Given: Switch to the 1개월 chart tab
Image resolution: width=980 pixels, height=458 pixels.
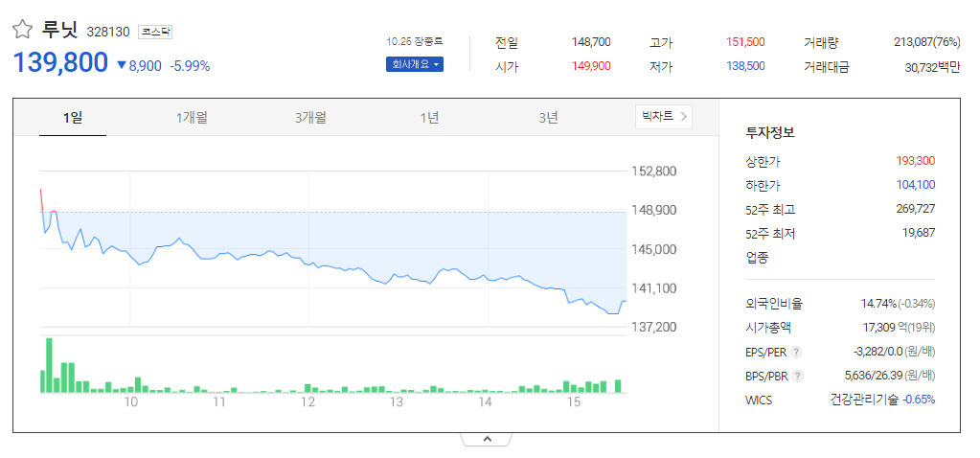Looking at the screenshot, I should [x=192, y=118].
